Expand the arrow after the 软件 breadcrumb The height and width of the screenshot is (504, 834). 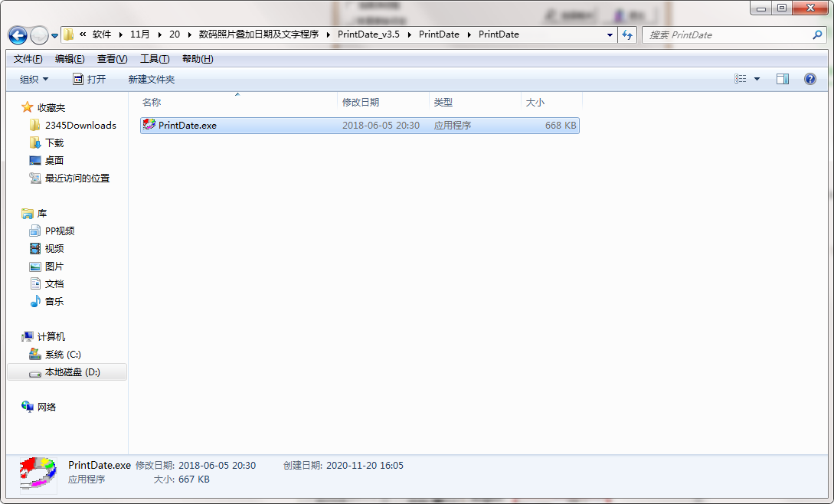pos(121,34)
